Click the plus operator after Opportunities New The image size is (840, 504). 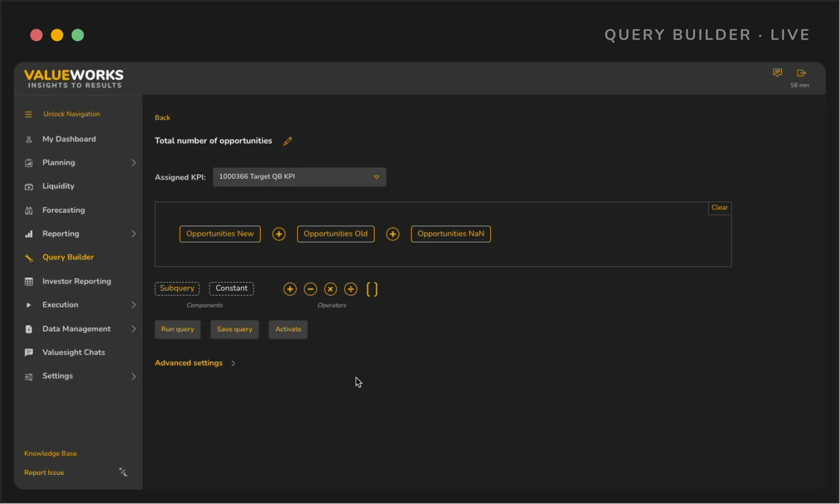[279, 234]
